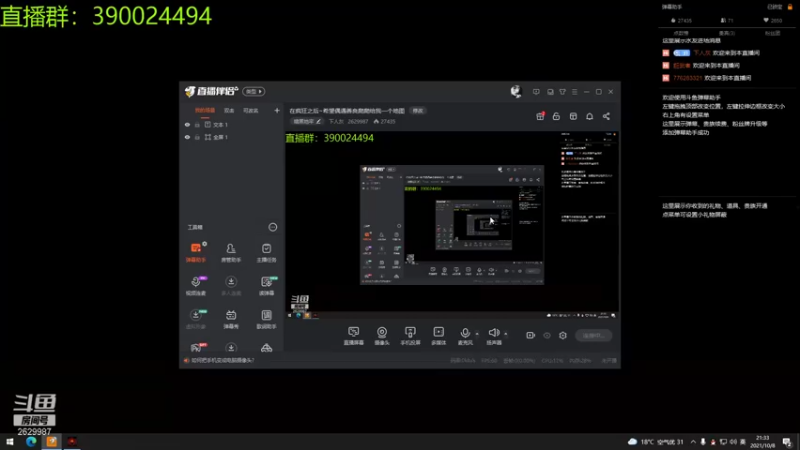Open the room manager assistant tool
800x450 pixels.
(x=231, y=252)
